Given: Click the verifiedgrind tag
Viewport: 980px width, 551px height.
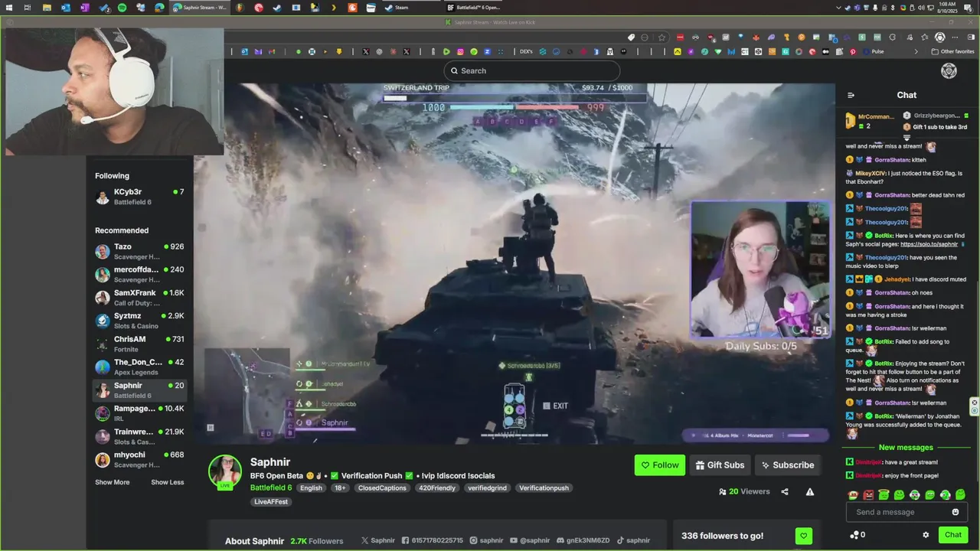Looking at the screenshot, I should coord(487,488).
